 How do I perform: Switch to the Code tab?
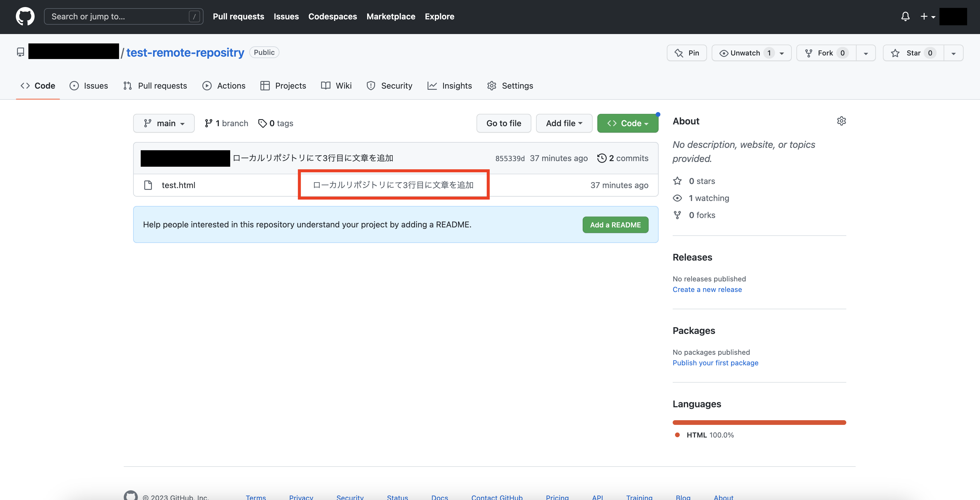pyautogui.click(x=38, y=86)
